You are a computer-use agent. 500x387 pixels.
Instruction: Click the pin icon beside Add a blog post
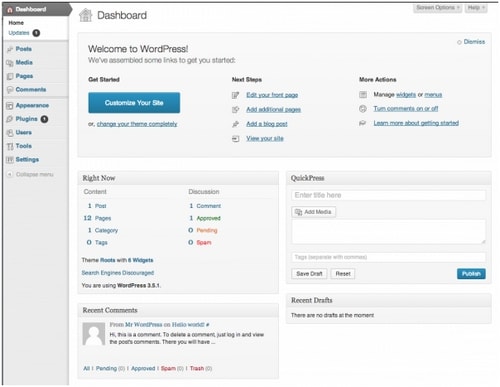(x=236, y=124)
